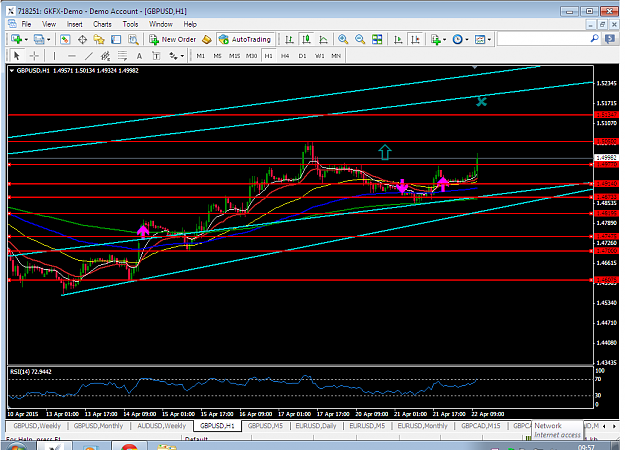Click the Tile Windows icon
625x450 pixels.
[377, 39]
